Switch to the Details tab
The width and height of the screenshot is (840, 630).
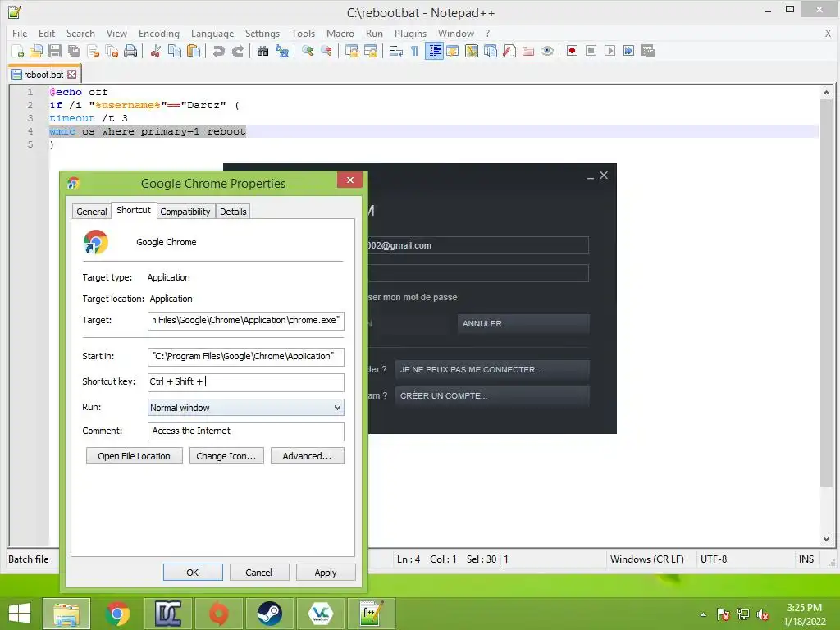click(233, 212)
